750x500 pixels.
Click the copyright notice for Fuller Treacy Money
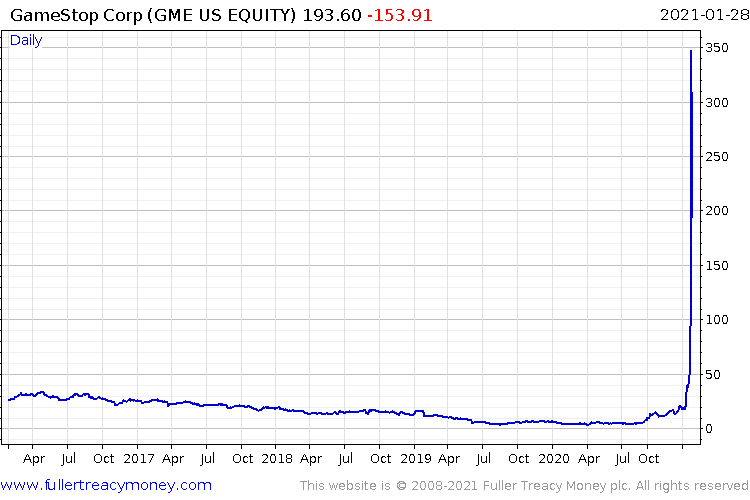click(522, 485)
